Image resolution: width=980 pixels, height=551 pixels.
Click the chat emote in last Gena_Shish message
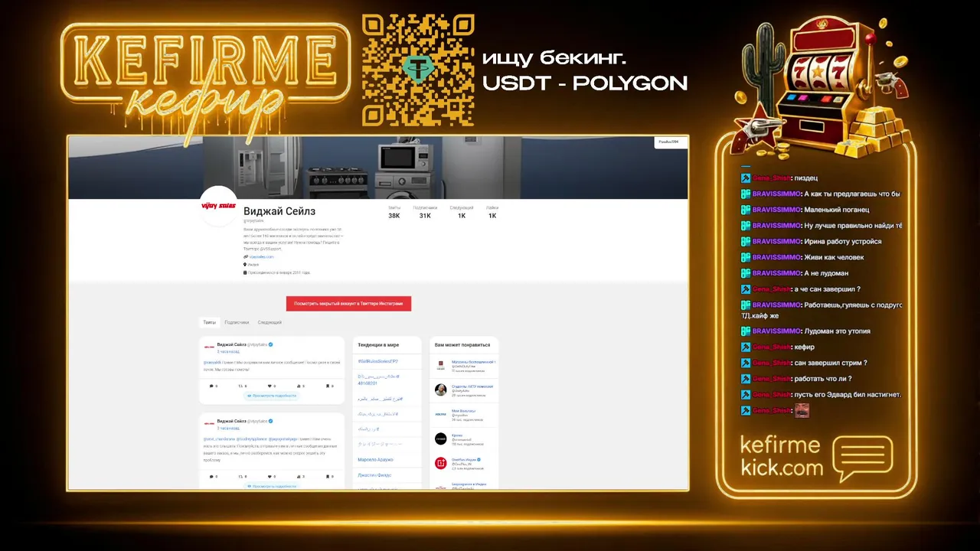pyautogui.click(x=802, y=411)
